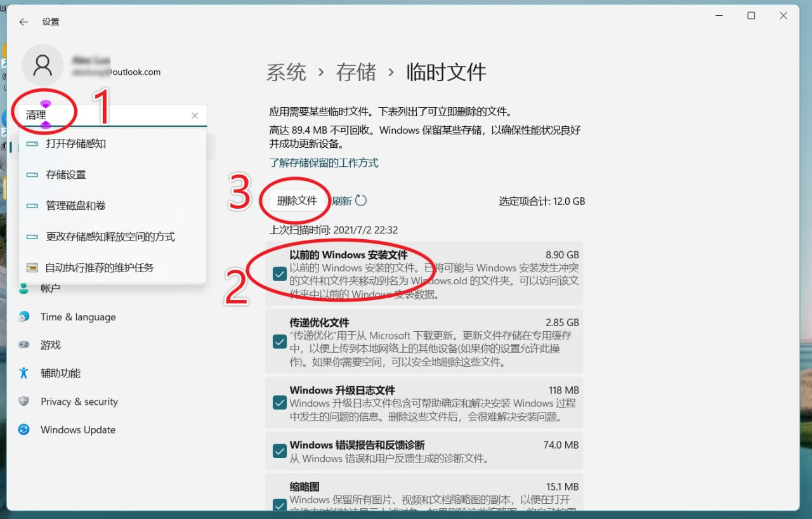Open '了解存储保留的工作方式' link
This screenshot has height=519, width=812.
(324, 162)
